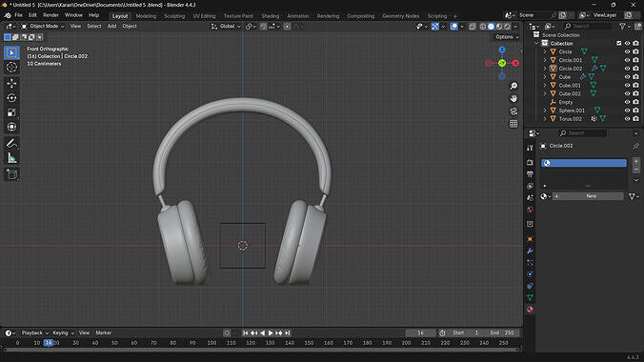Select the blue material slot

point(584,163)
